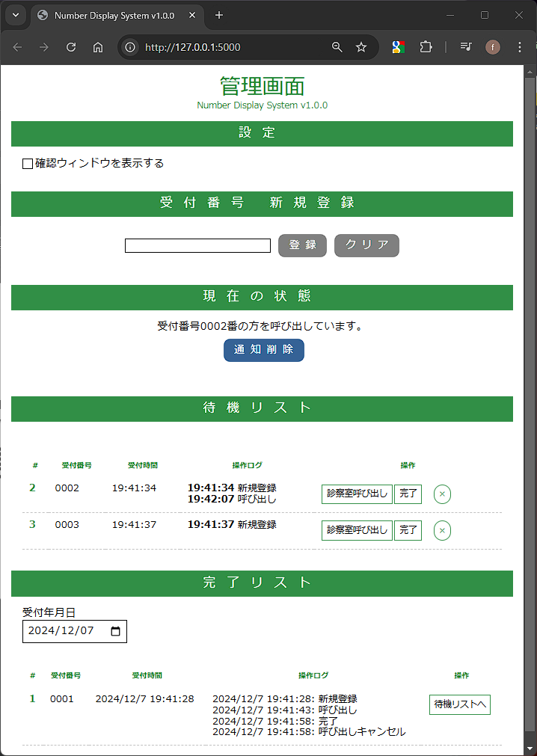This screenshot has height=756, width=537.
Task: Click the クリア button
Action: [x=366, y=245]
